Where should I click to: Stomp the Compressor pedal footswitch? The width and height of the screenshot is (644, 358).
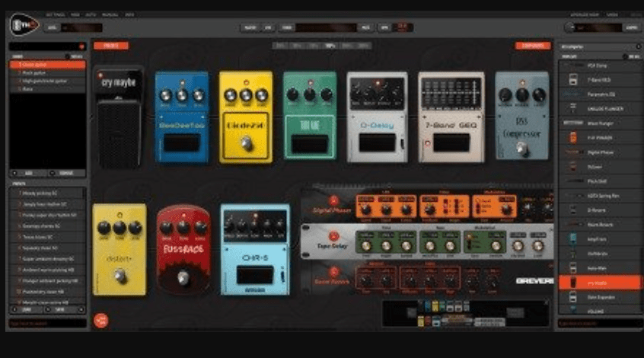tap(521, 149)
